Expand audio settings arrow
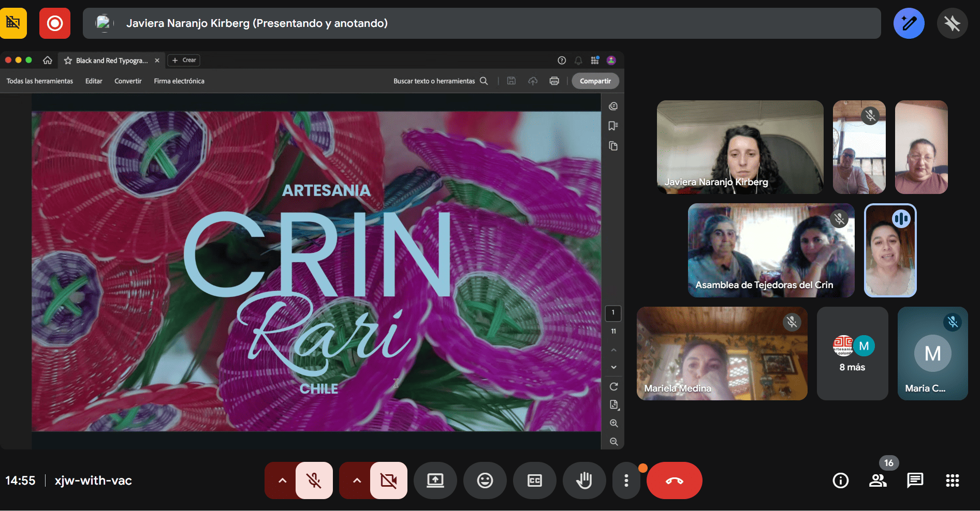The height and width of the screenshot is (511, 980). [x=282, y=480]
